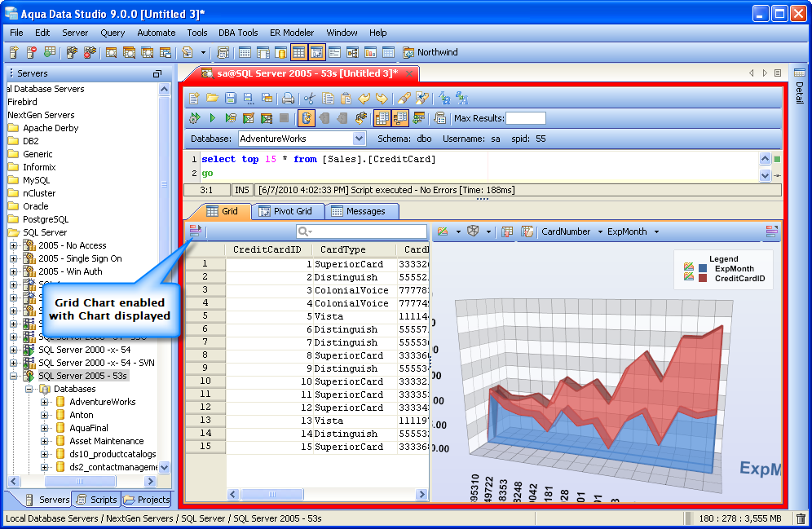Open the DBA Tools menu
This screenshot has width=812, height=529.
[x=238, y=33]
